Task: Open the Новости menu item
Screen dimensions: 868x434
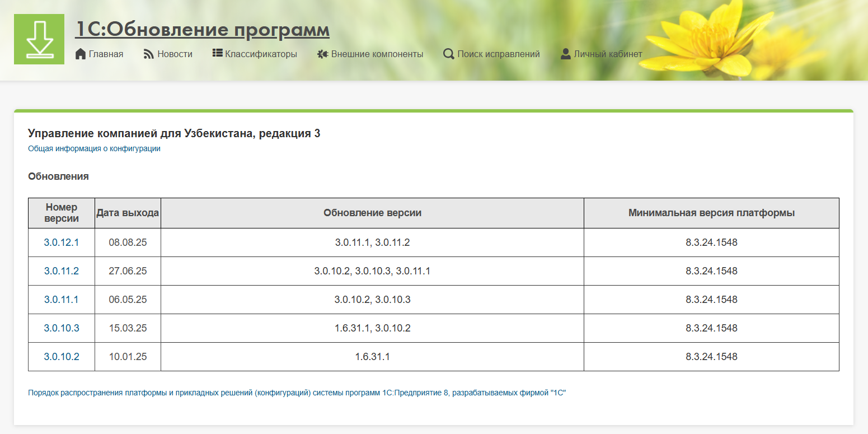Action: pos(175,54)
